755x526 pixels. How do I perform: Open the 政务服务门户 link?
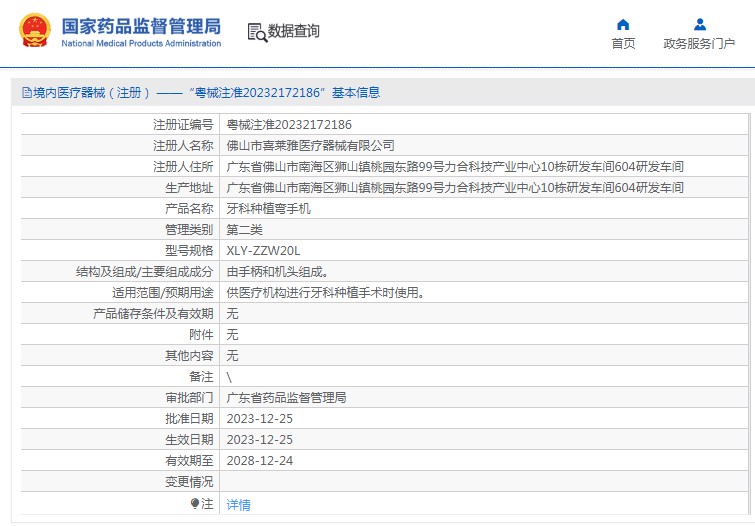pyautogui.click(x=699, y=43)
